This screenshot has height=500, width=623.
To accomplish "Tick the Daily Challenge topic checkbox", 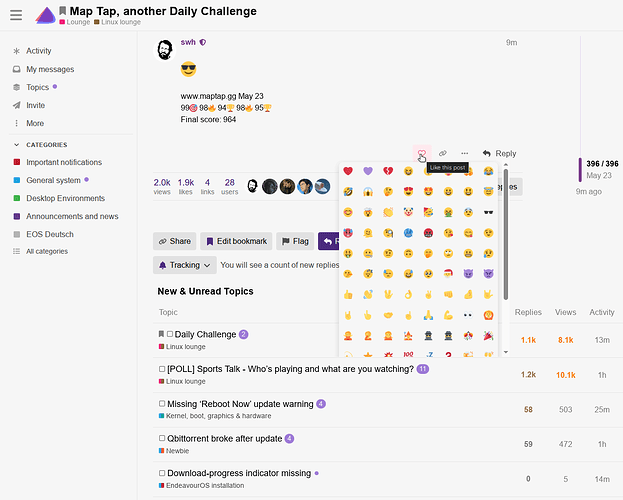I will pos(170,334).
